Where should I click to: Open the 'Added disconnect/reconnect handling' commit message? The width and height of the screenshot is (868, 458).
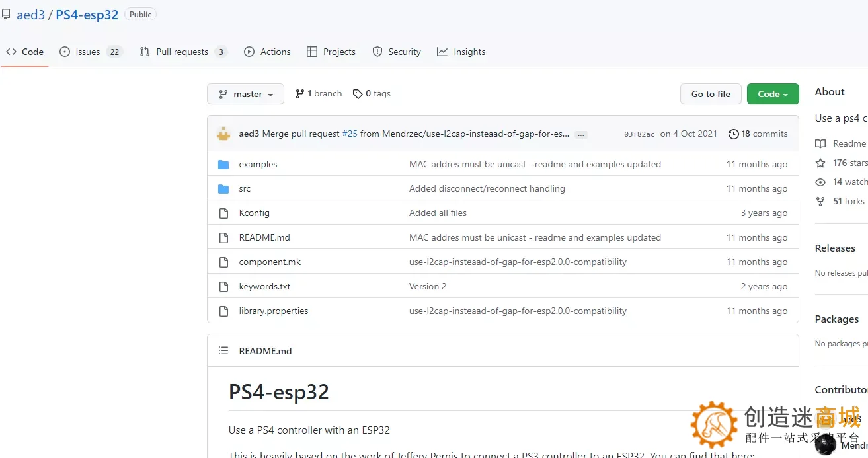[487, 188]
